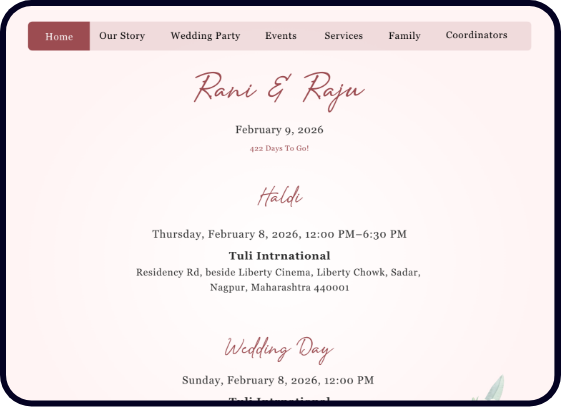Click the Haldi date and time line

click(x=279, y=234)
